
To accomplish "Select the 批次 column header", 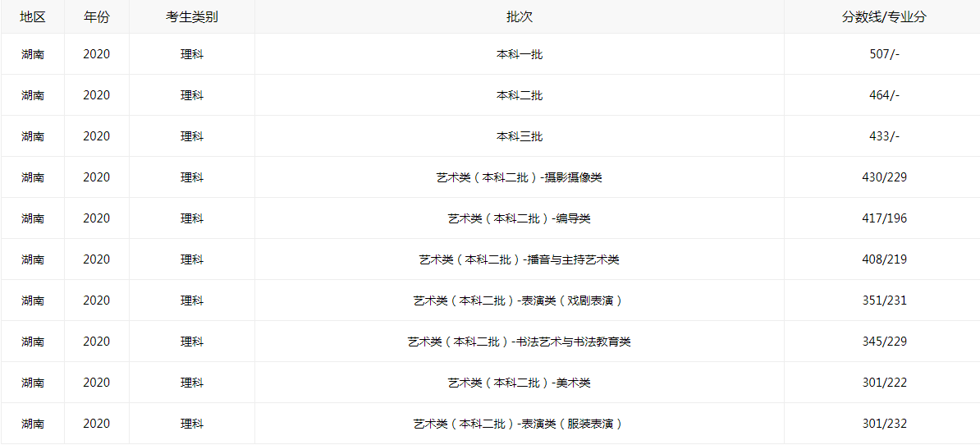I will (519, 16).
